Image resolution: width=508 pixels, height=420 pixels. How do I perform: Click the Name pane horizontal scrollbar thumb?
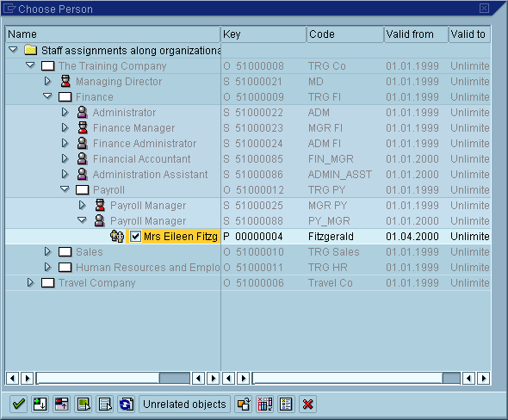(174, 378)
